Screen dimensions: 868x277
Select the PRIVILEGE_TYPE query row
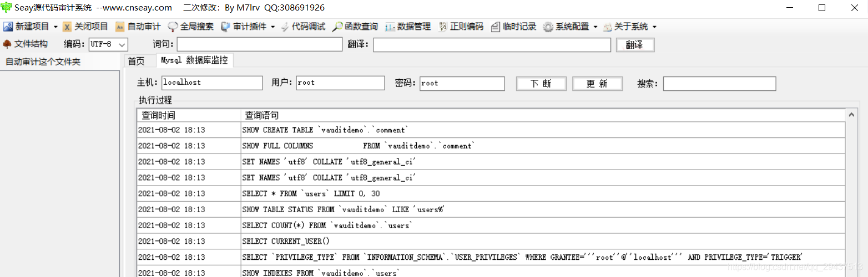[491, 258]
